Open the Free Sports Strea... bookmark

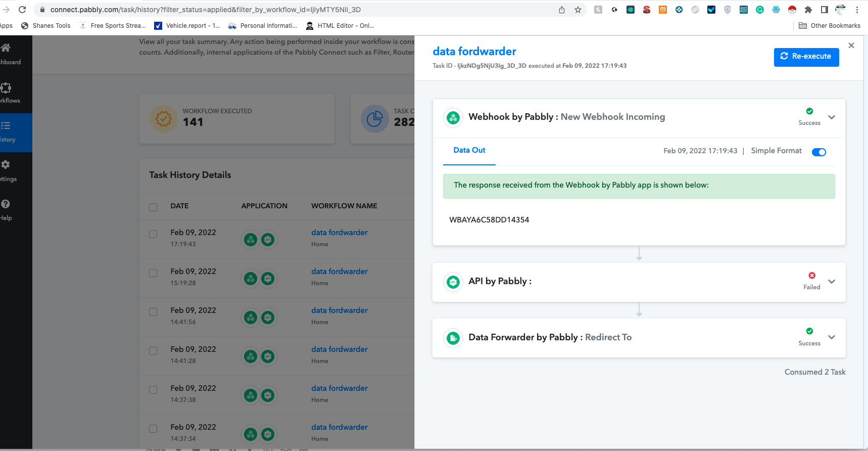(113, 26)
